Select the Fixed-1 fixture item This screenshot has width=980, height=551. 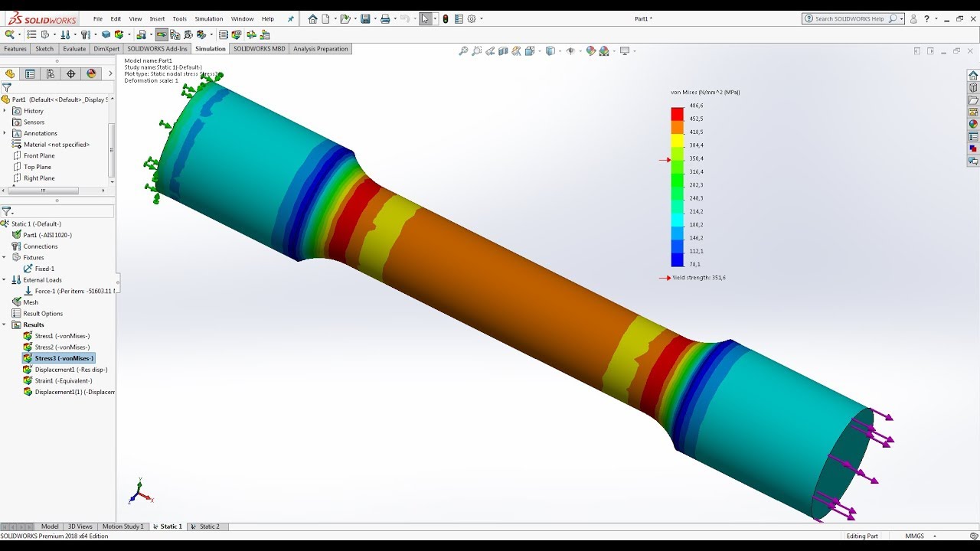pyautogui.click(x=44, y=269)
